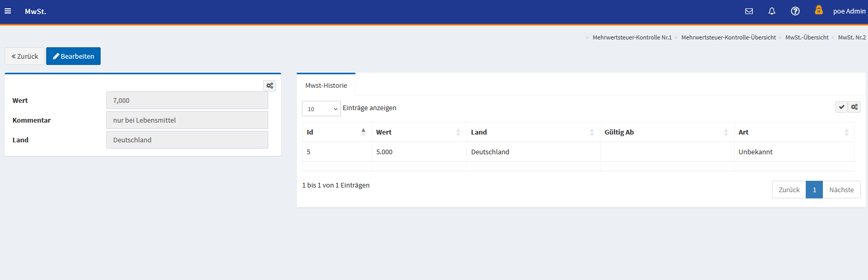The width and height of the screenshot is (868, 280).
Task: Click the Nächste pagination button
Action: click(x=841, y=190)
